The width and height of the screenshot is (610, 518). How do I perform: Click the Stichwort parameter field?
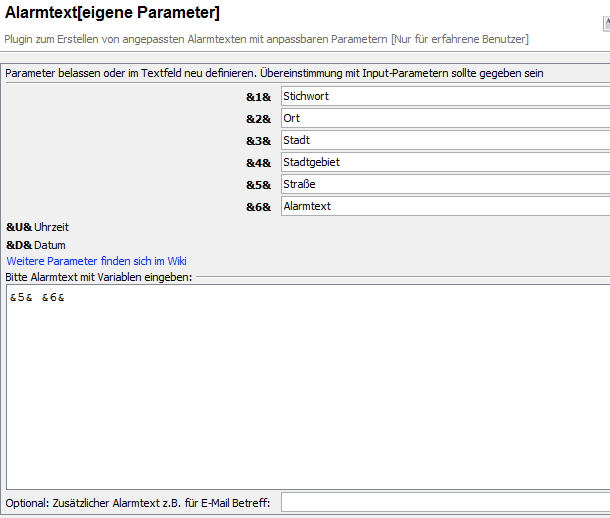(445, 96)
